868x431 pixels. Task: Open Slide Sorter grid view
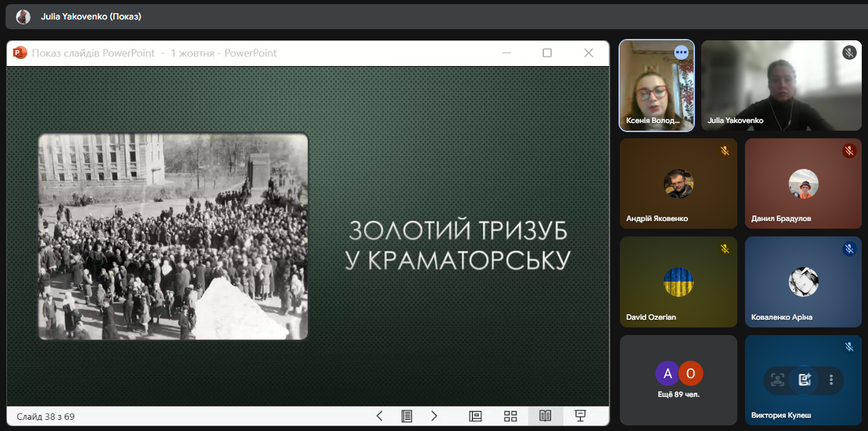tap(510, 416)
